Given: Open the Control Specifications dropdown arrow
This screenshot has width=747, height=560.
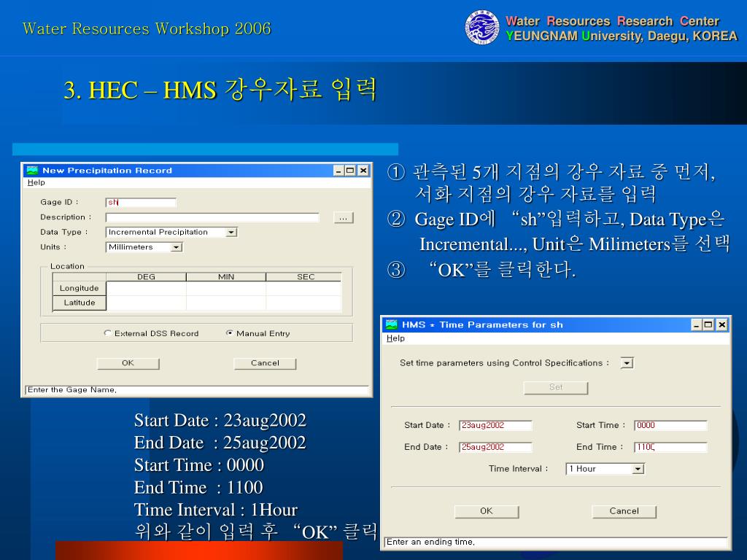Looking at the screenshot, I should [x=627, y=363].
